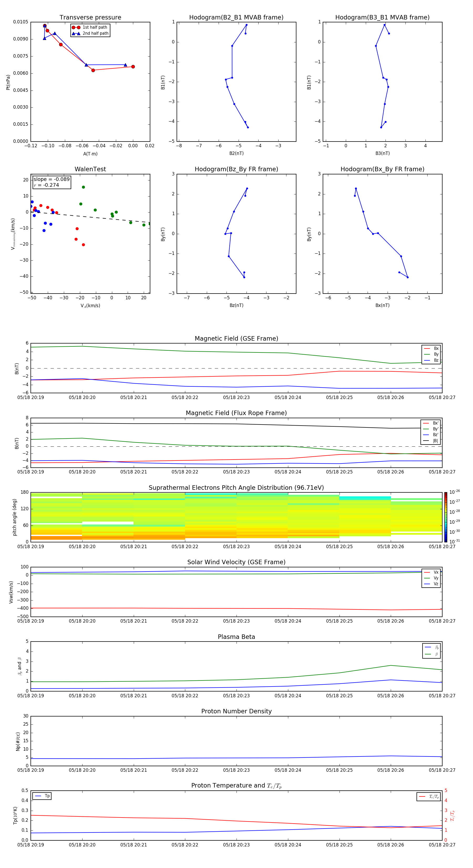Click the "Bx'" entry in Flux Rope legend

pyautogui.click(x=431, y=423)
